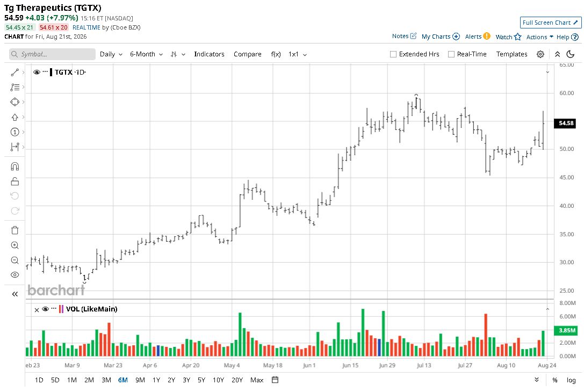Screen dimensions: 584x392
Task: Open VOL indicator more options
Action: pos(54,309)
